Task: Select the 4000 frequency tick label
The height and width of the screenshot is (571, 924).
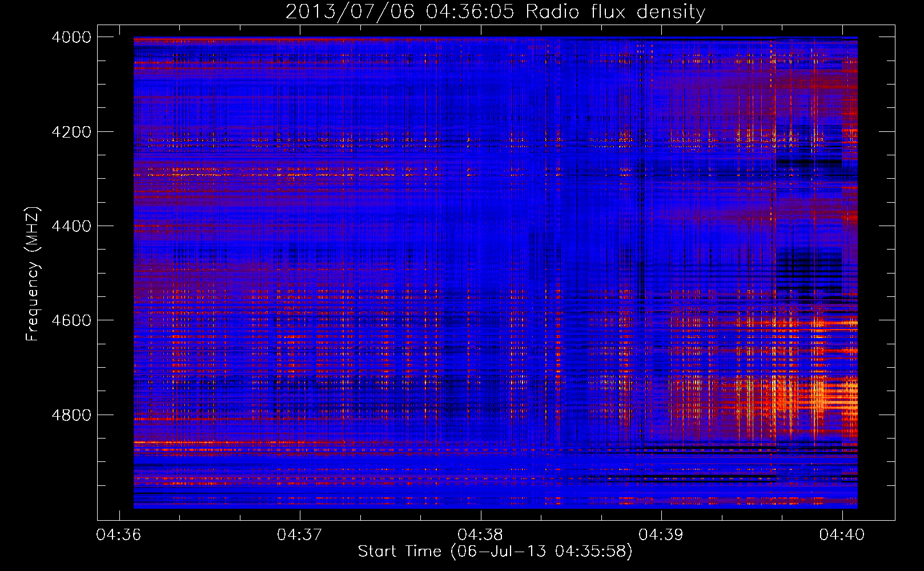Action: (x=71, y=37)
